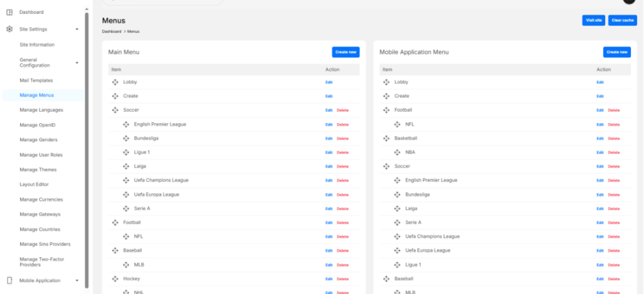Delete the Ligue 1 item in Main Menu
The width and height of the screenshot is (644, 294).
[342, 152]
